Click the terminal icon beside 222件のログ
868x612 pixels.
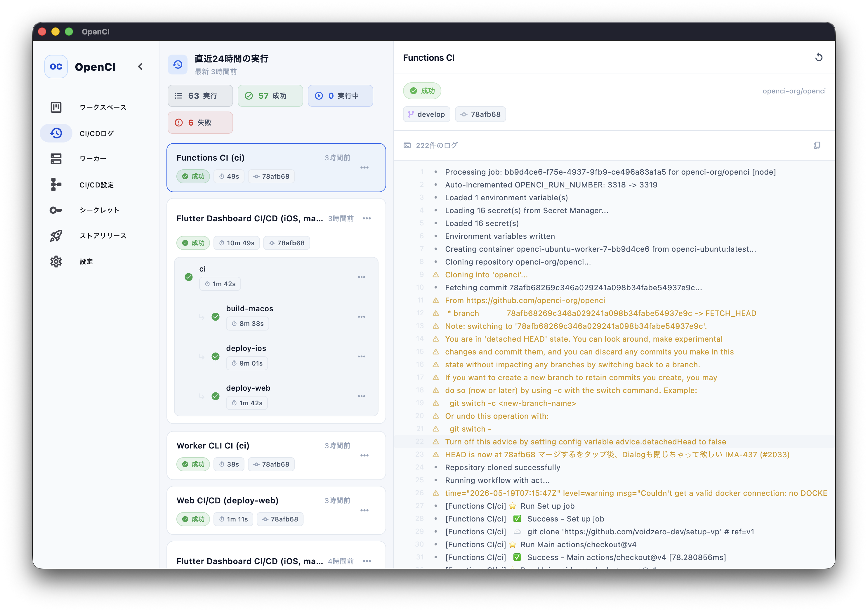(x=407, y=145)
